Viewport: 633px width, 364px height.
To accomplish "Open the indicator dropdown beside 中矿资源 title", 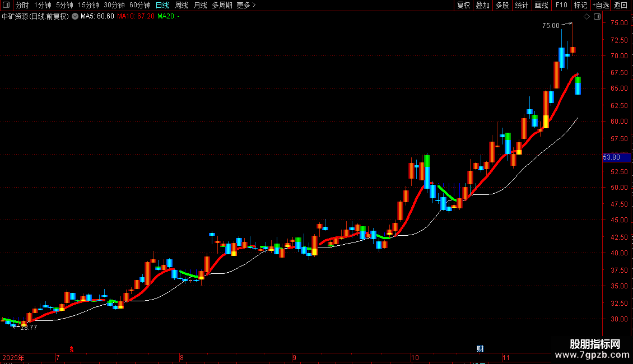I will coord(75,17).
